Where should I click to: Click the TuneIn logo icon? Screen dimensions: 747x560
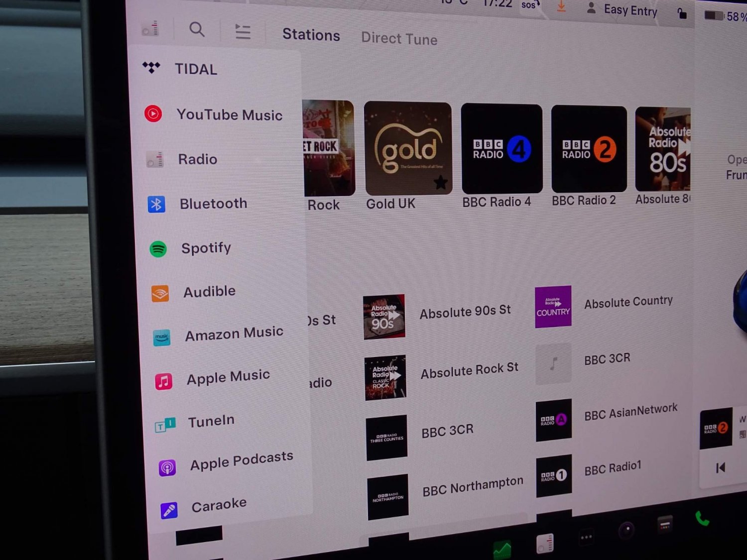click(165, 425)
